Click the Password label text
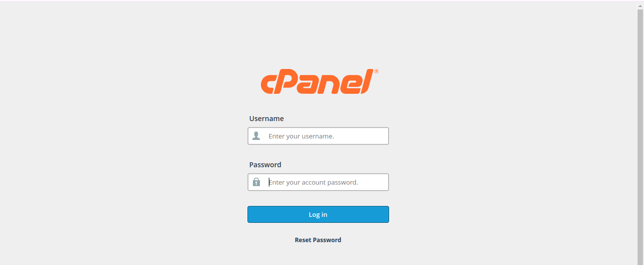Screen dimensions: 644x265 (x=265, y=165)
